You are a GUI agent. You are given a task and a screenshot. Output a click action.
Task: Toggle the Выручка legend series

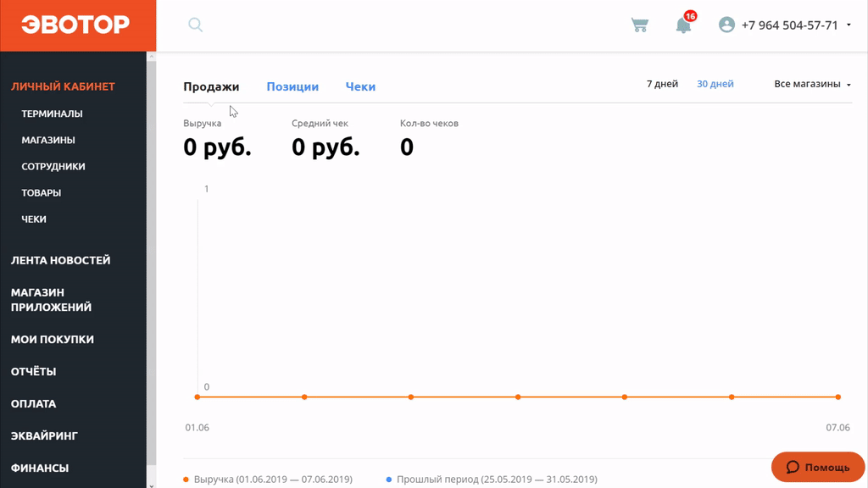click(267, 480)
